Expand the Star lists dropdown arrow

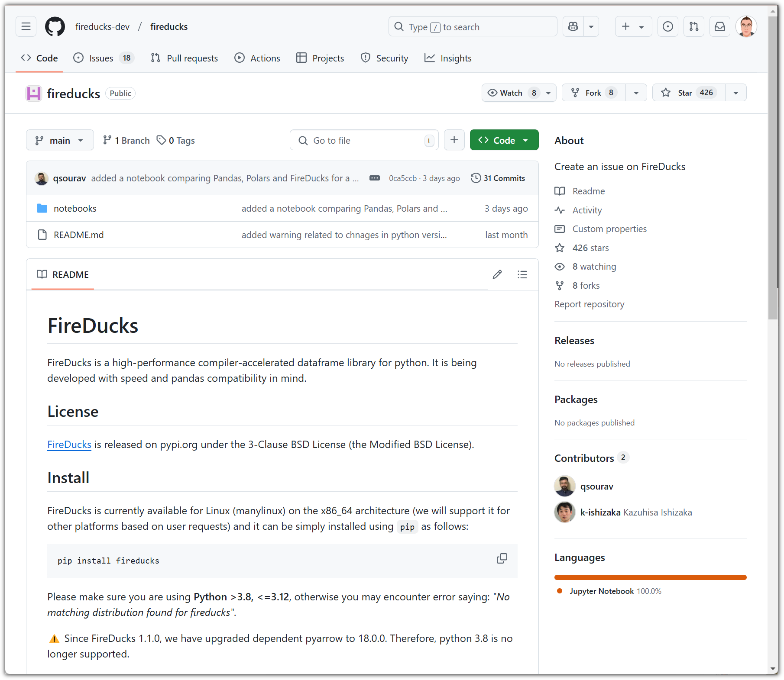click(x=736, y=93)
